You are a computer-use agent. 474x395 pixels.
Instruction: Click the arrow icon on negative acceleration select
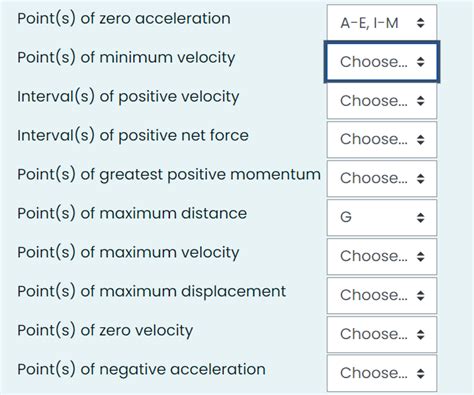(x=421, y=373)
